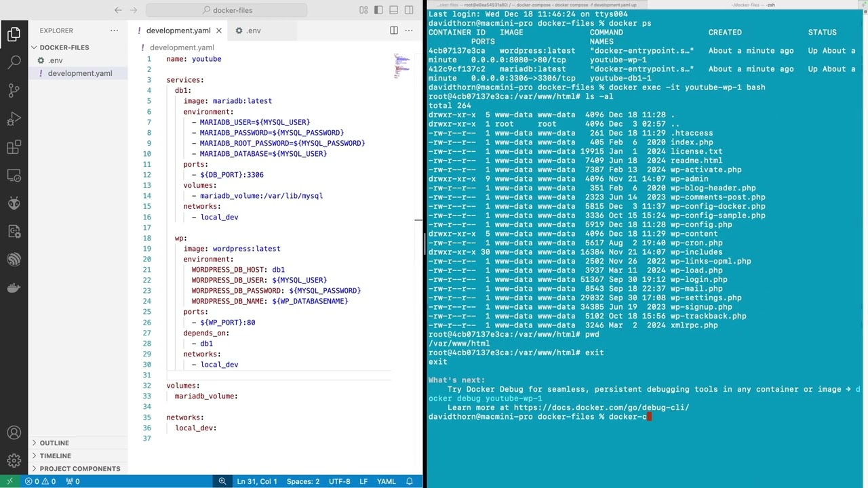The width and height of the screenshot is (868, 488).
Task: Change end of line sequence LF
Action: 363,481
